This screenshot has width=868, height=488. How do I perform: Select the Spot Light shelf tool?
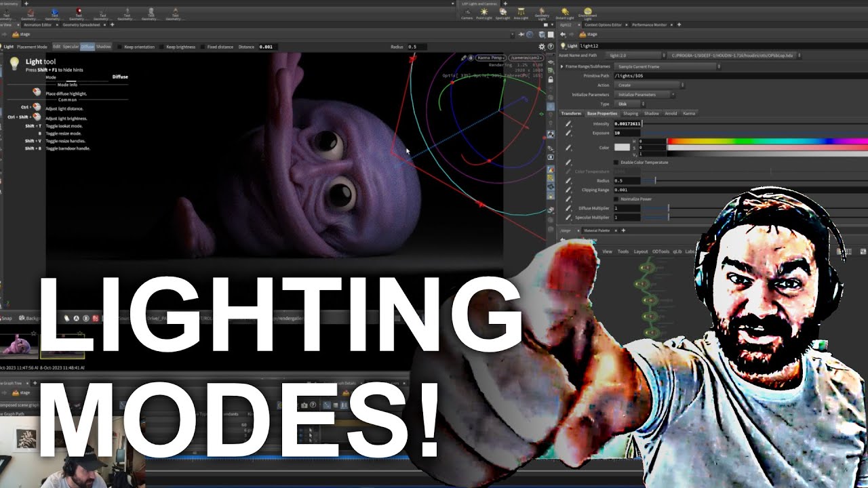click(x=502, y=13)
